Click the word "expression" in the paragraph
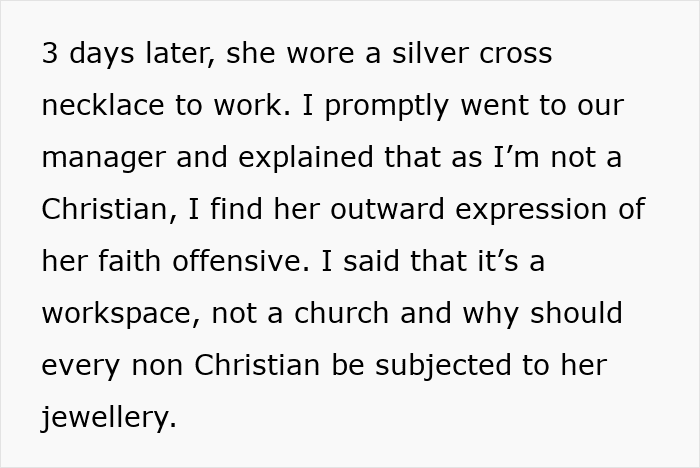 pos(530,211)
